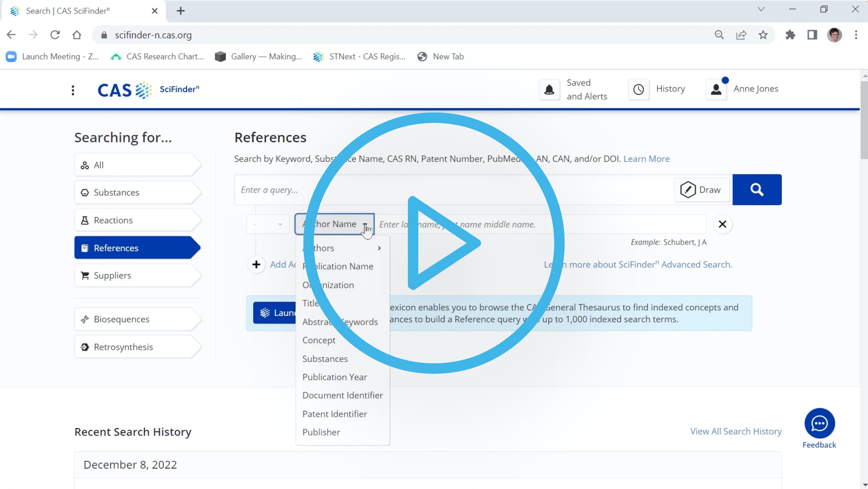The width and height of the screenshot is (868, 489).
Task: Click the December 8, 2022 history entry
Action: (428, 465)
